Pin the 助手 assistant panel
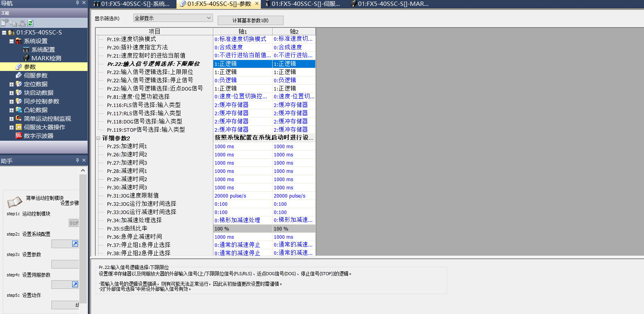Screen dimensions: 644x314 click(77, 160)
